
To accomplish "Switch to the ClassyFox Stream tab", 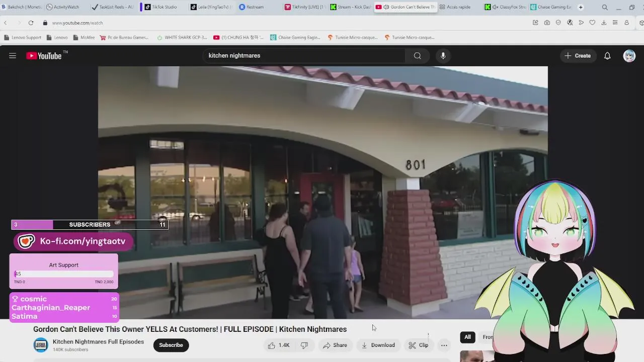I will click(x=505, y=7).
